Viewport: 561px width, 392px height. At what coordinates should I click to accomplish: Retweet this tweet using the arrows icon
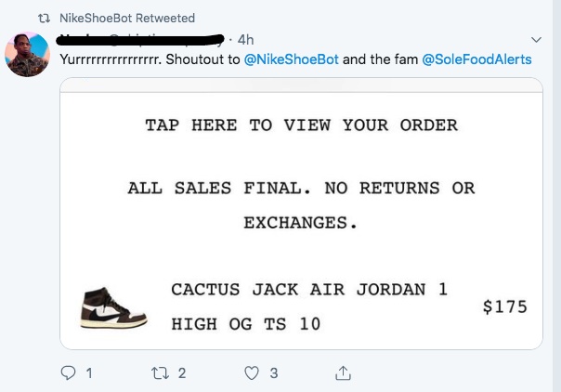point(157,373)
